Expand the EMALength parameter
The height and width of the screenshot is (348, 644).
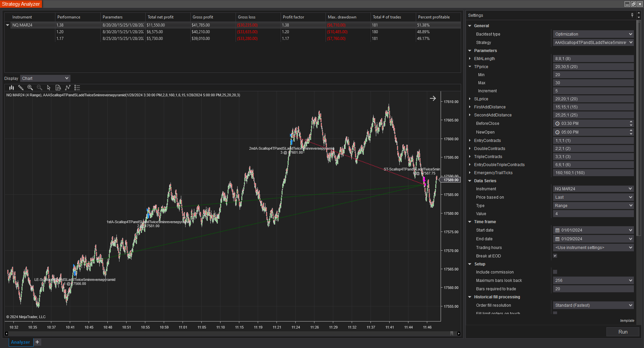[x=470, y=58]
